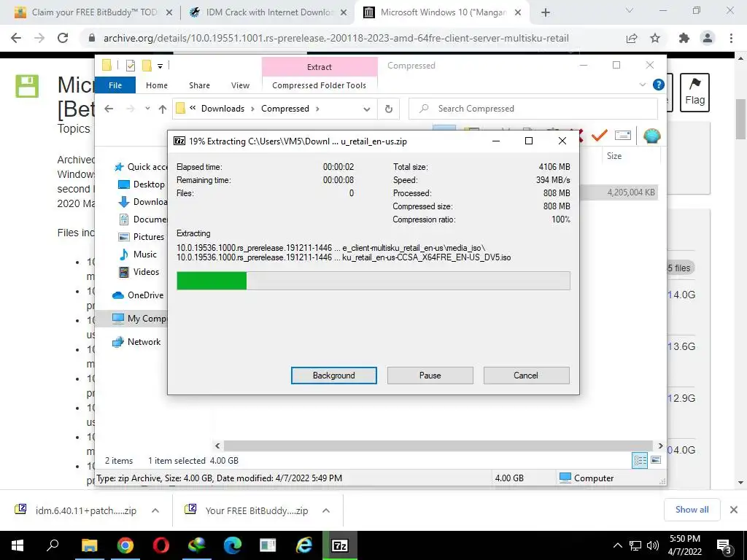Viewport: 747px width, 560px height.
Task: Open Explorer help question mark
Action: [659, 85]
